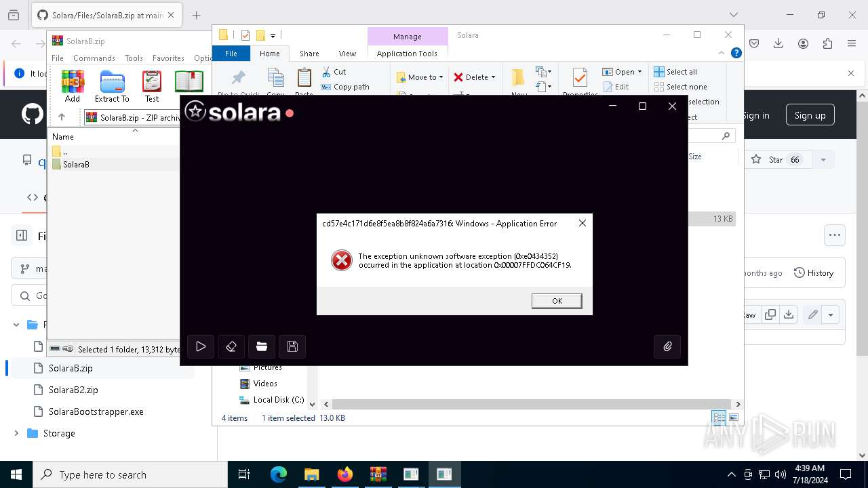868x488 pixels.
Task: Click WinRAR up-one-level arrow
Action: tap(62, 117)
